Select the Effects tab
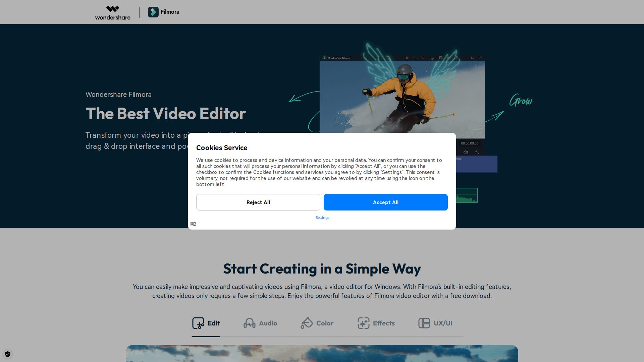The image size is (644, 362). click(x=376, y=323)
